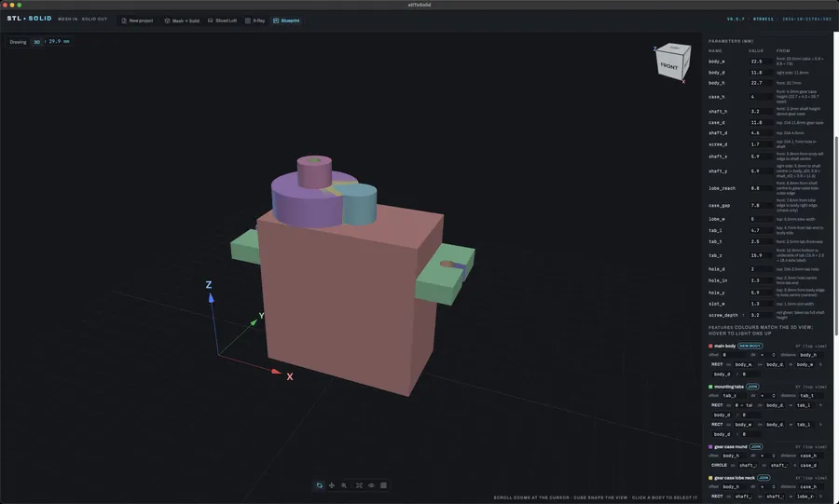This screenshot has height=504, width=839.
Task: Open the dir dropdown for gear case round
Action: [767, 456]
